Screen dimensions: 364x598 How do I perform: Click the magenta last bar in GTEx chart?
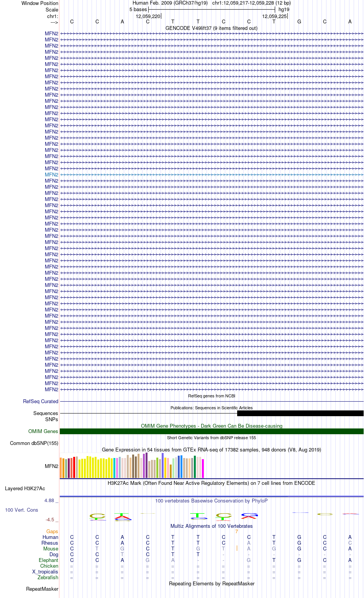pyautogui.click(x=203, y=468)
